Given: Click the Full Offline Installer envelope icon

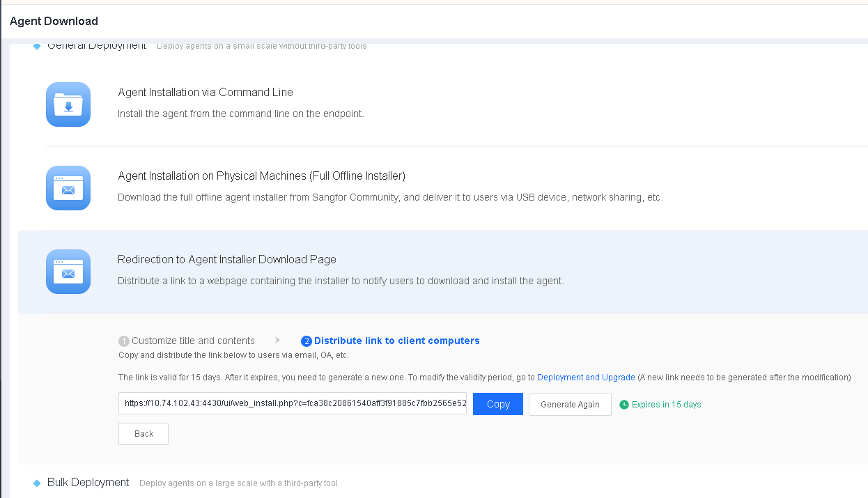Looking at the screenshot, I should tap(68, 188).
